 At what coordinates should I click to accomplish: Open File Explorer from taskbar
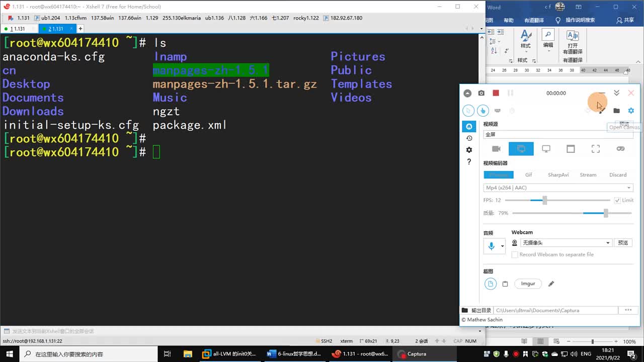pyautogui.click(x=187, y=354)
